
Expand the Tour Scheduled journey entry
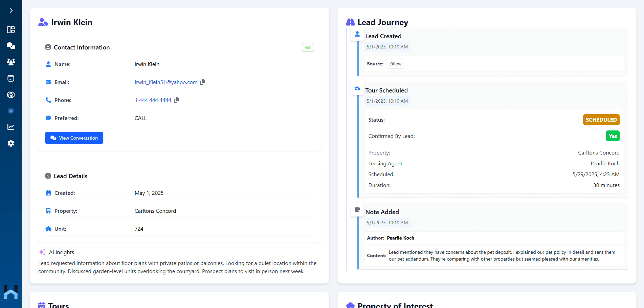tap(386, 90)
